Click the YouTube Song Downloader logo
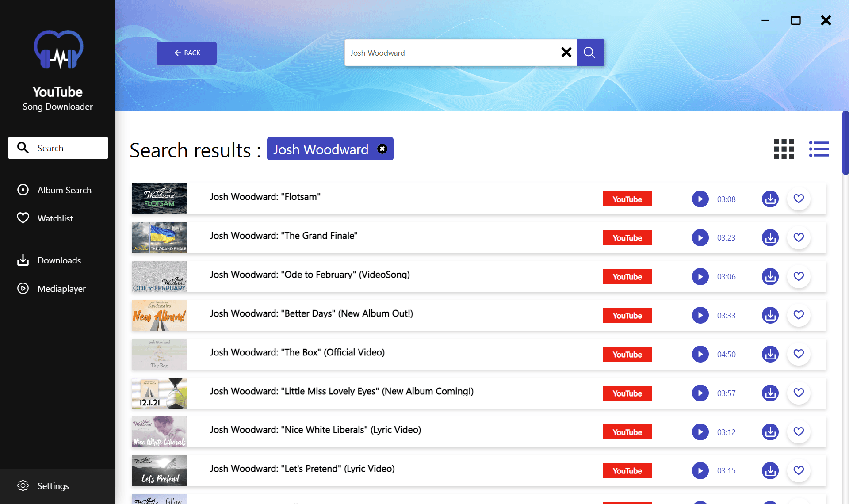 (58, 50)
